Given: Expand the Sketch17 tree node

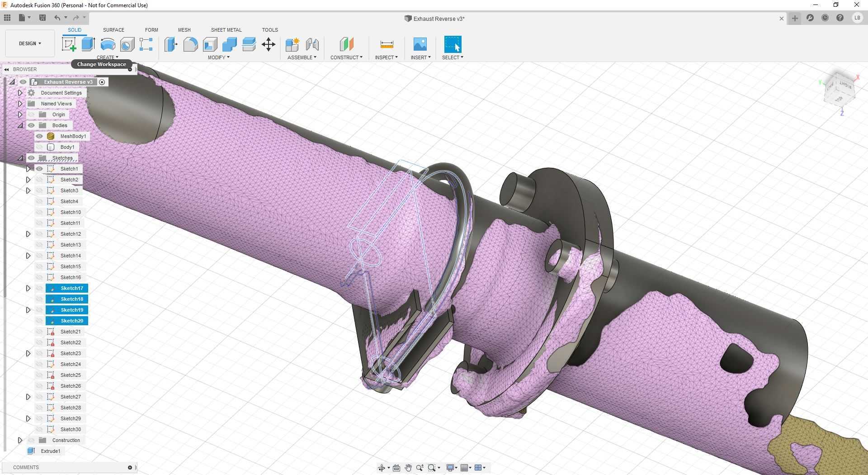Looking at the screenshot, I should pos(28,288).
